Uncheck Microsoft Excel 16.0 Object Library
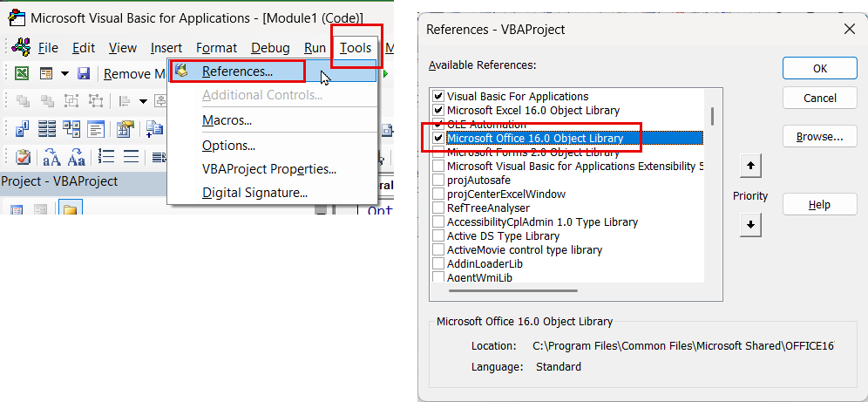 [x=438, y=110]
